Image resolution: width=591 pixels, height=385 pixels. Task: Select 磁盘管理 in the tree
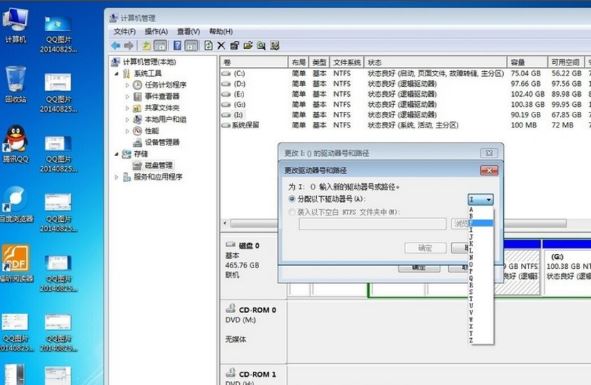pos(159,165)
